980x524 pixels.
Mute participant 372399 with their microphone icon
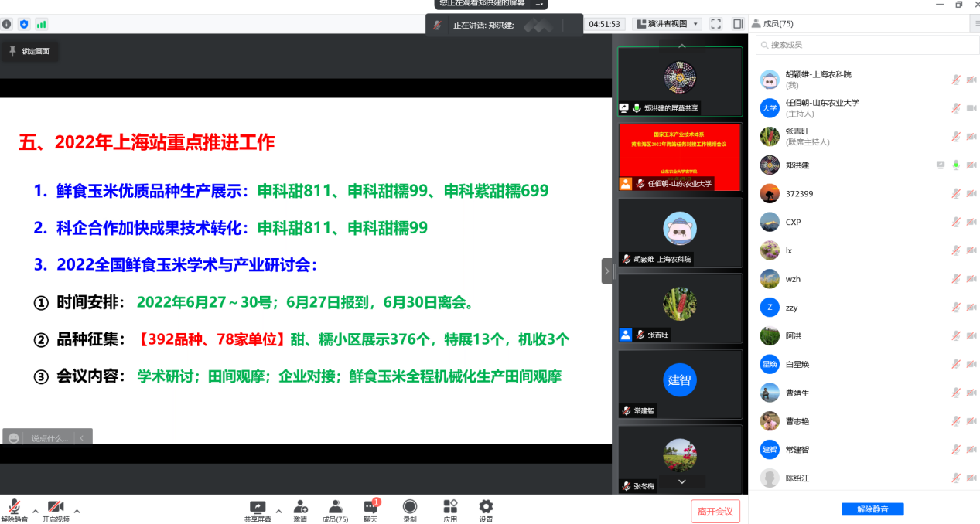(x=954, y=193)
